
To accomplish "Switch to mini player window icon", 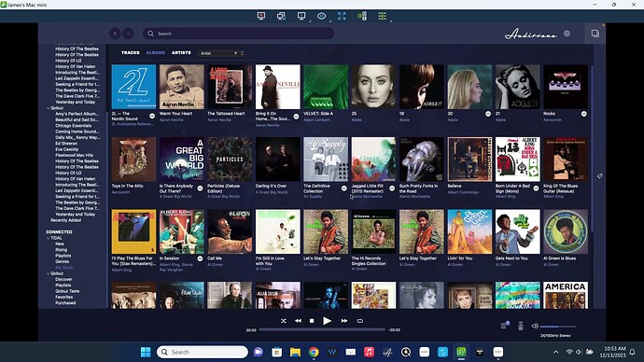I will pyautogui.click(x=595, y=34).
